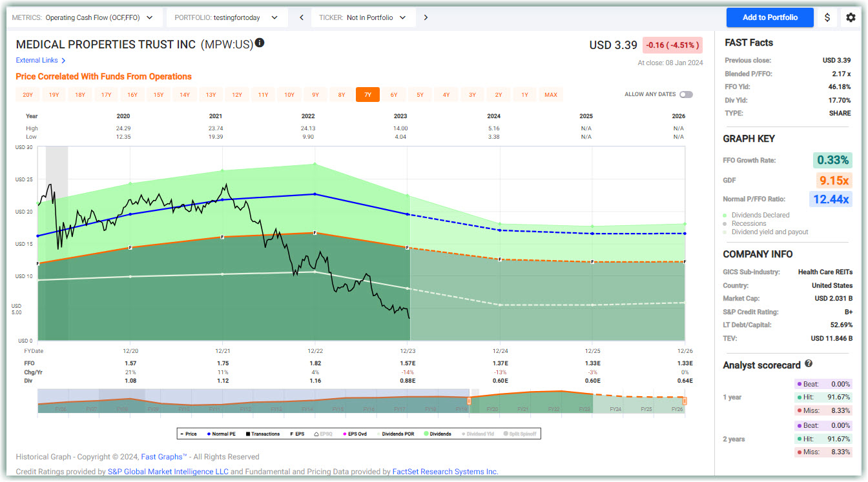Image resolution: width=868 pixels, height=482 pixels.
Task: Click the price change -0.16 (-4.51%) badge
Action: [672, 45]
